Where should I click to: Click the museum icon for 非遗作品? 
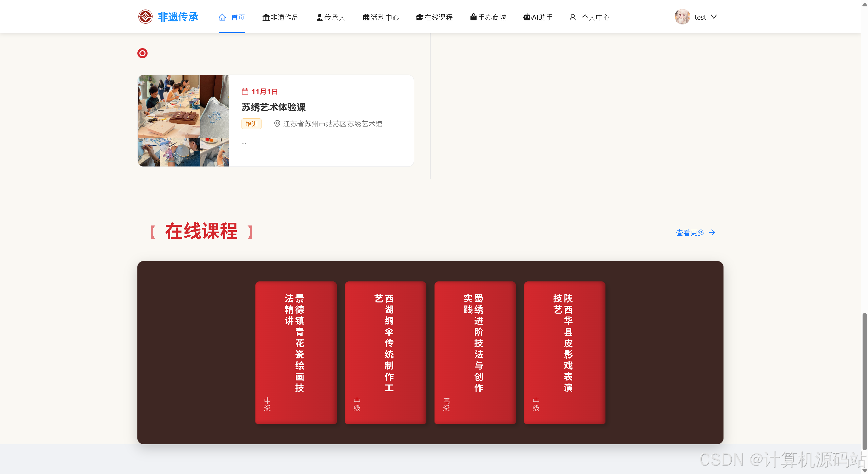click(266, 17)
